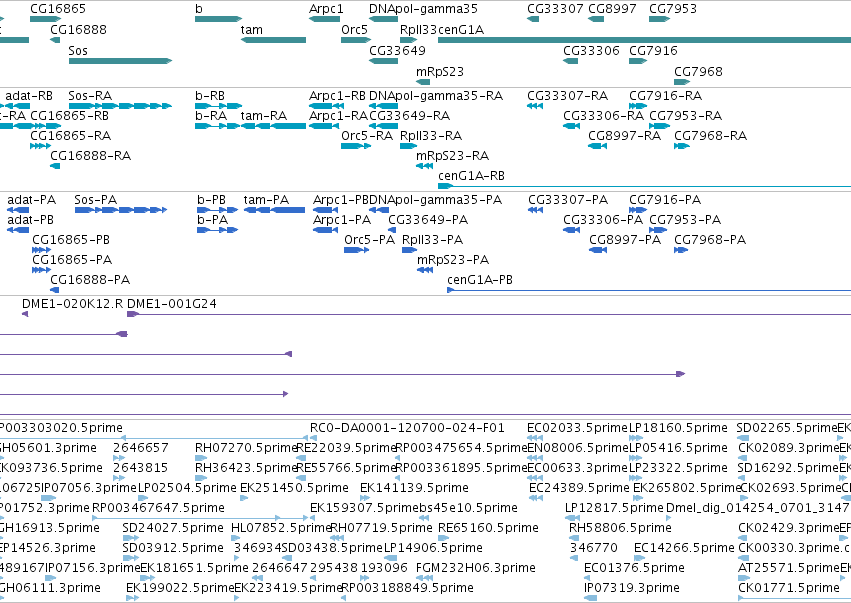Click the adat-PB protein label
Screen dimensions: 851x603
30,220
